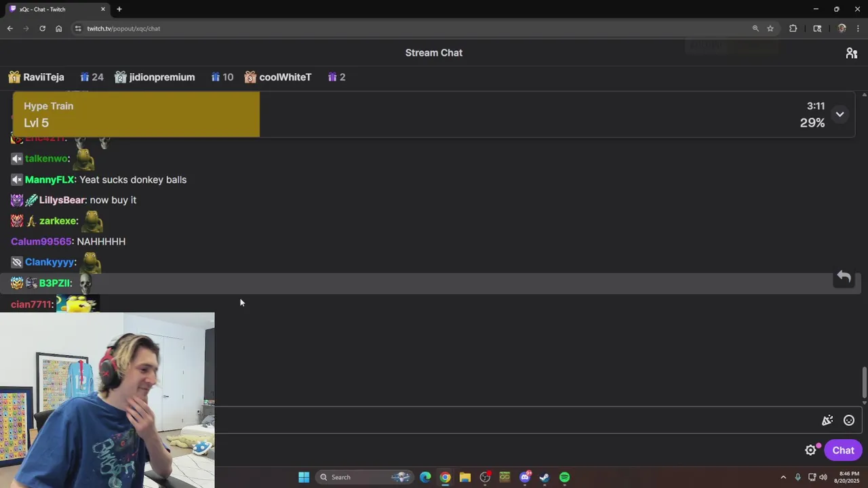Open LillysBear username in chat
Screen dimensions: 868x488
pyautogui.click(x=62, y=200)
